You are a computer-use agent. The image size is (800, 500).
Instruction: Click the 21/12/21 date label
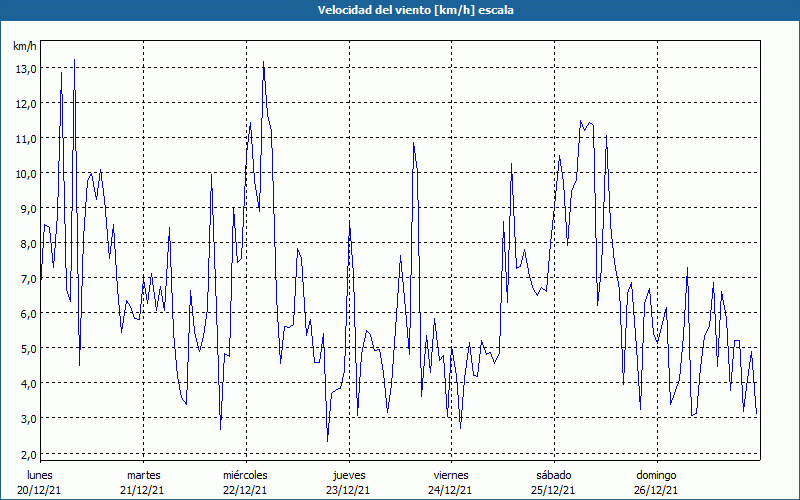[142, 490]
